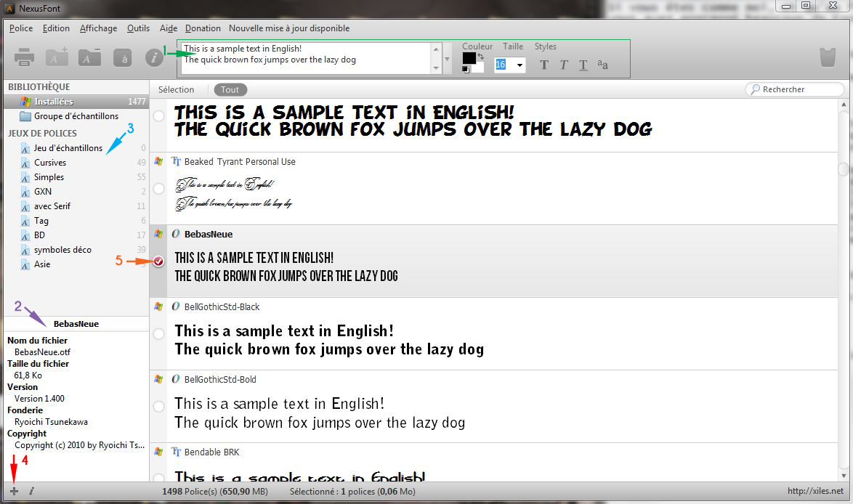This screenshot has height=504, width=853.
Task: Toggle the underline T style
Action: 583,65
